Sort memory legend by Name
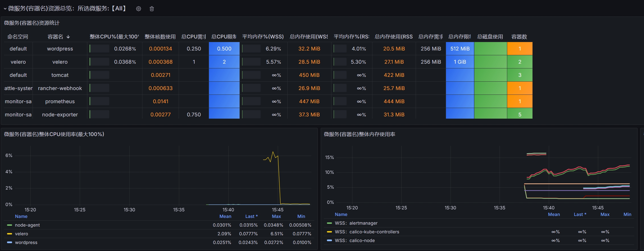The height and width of the screenshot is (251, 644). (341, 214)
